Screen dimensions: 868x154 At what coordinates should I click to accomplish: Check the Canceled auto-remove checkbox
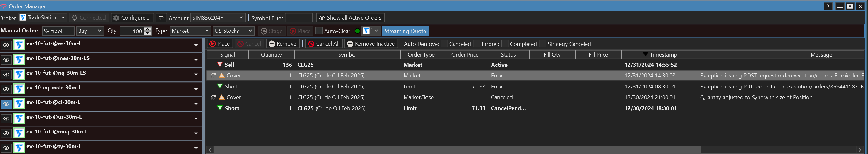(x=444, y=44)
